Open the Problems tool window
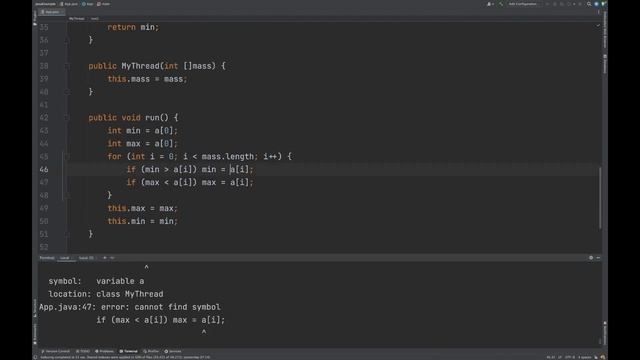 coord(104,351)
